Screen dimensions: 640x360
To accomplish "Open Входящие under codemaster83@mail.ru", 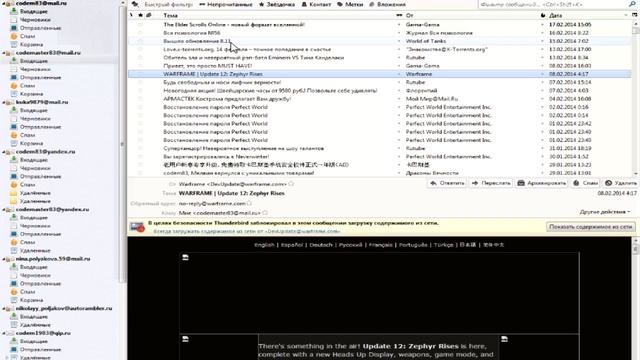I will coord(34,61).
